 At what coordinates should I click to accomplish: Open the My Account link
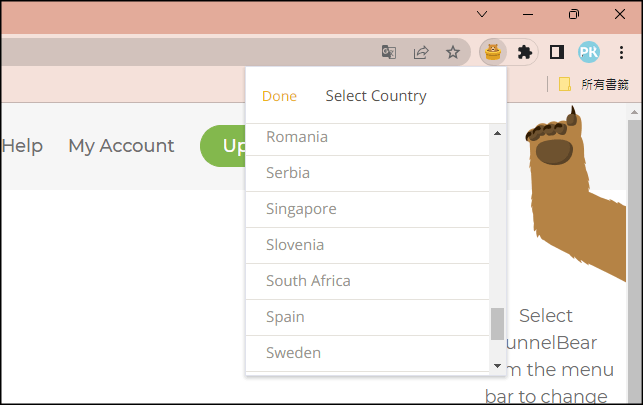click(121, 146)
